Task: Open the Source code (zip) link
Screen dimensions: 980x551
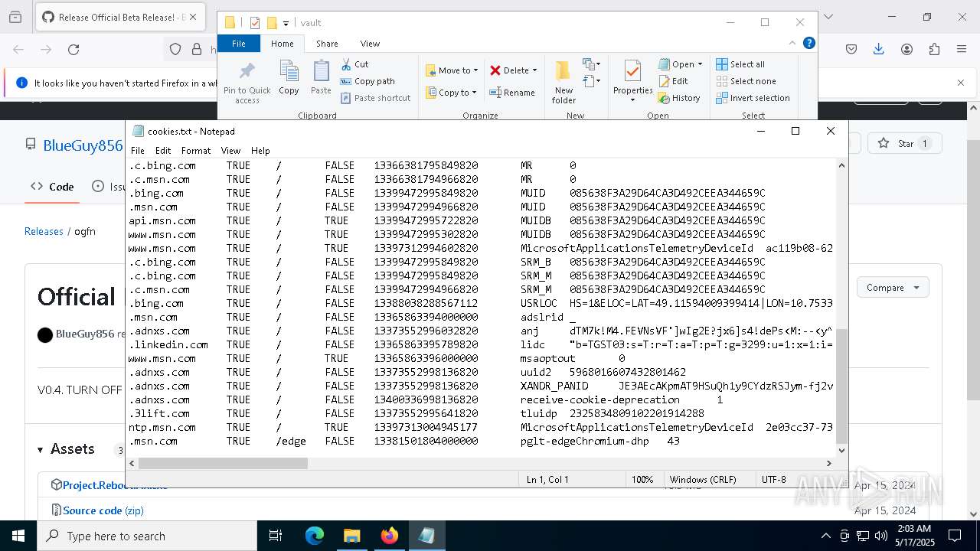Action: 103,510
